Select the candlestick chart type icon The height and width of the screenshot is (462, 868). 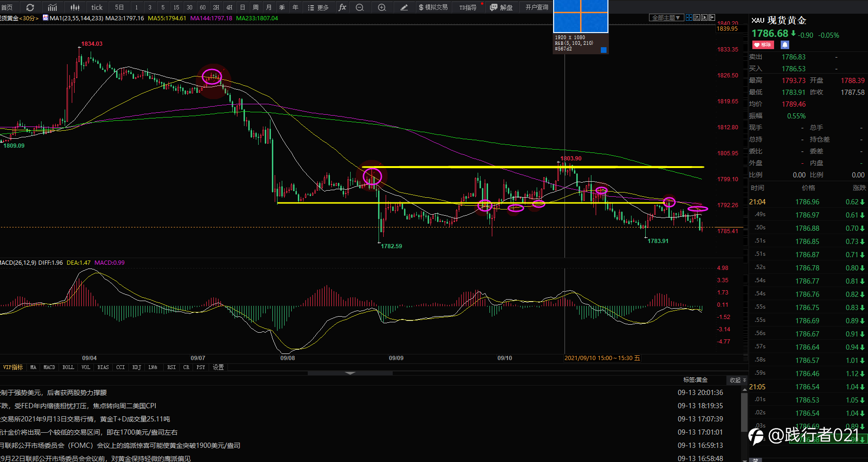point(75,8)
